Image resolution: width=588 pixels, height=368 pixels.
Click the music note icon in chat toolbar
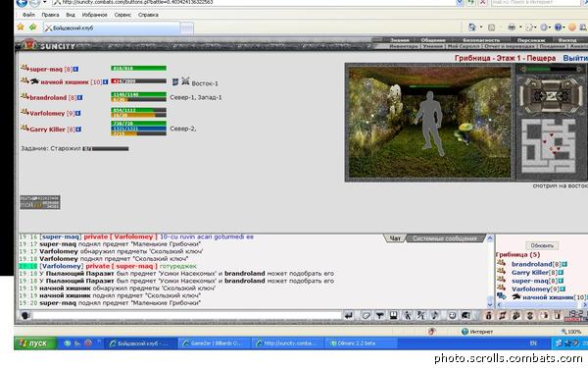(435, 315)
